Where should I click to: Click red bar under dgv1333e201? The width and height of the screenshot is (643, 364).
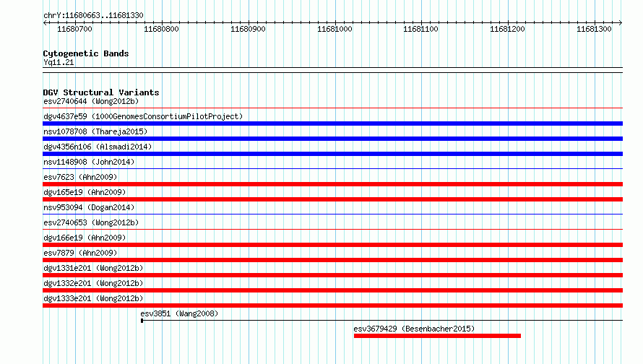332,305
